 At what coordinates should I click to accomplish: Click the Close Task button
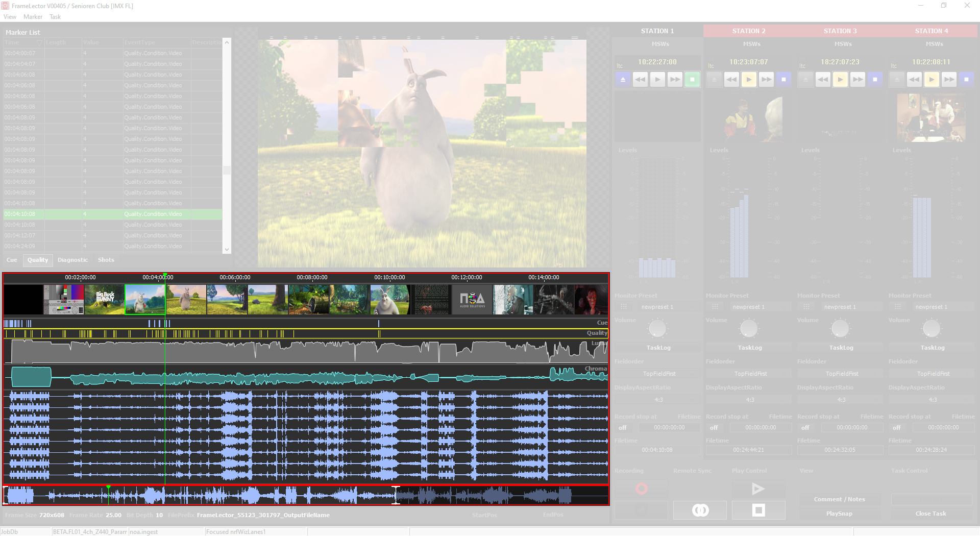click(x=931, y=514)
